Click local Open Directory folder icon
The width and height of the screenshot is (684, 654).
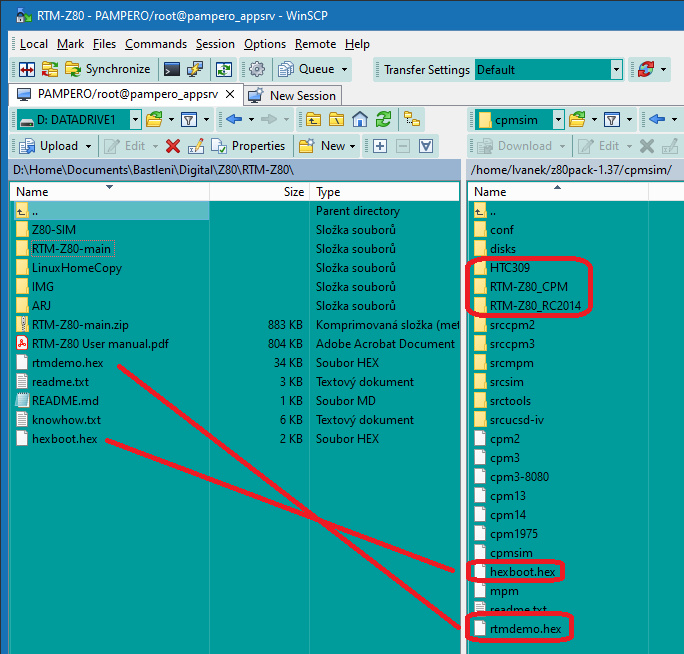click(154, 120)
